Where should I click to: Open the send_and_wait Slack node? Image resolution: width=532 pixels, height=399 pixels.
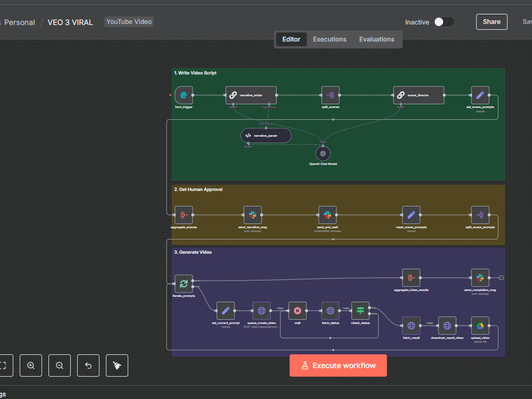tap(327, 215)
